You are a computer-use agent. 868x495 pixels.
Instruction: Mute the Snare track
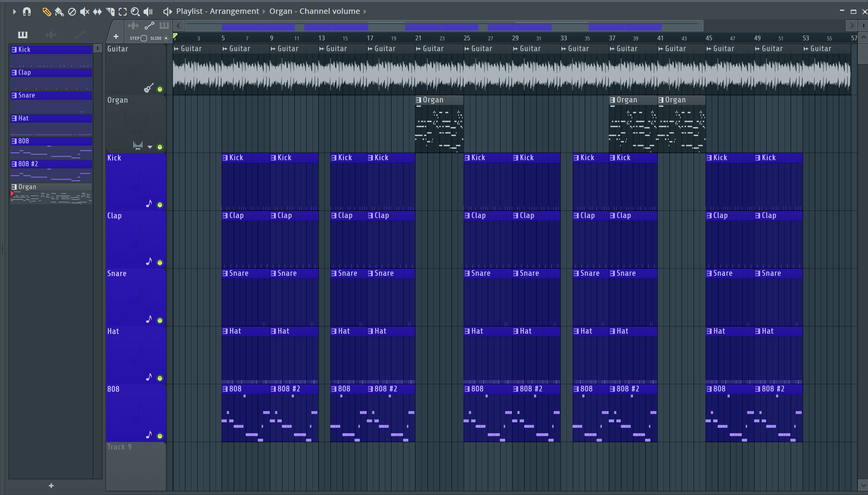click(x=159, y=321)
